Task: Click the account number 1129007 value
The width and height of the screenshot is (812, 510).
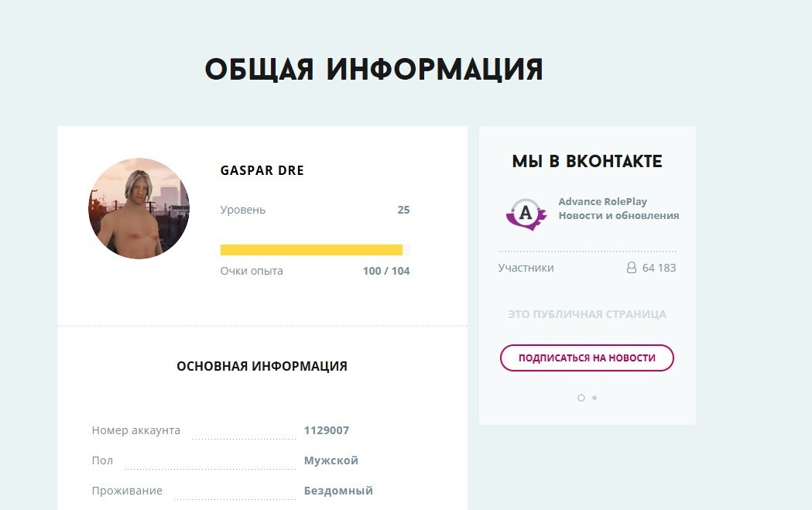Action: click(x=326, y=430)
